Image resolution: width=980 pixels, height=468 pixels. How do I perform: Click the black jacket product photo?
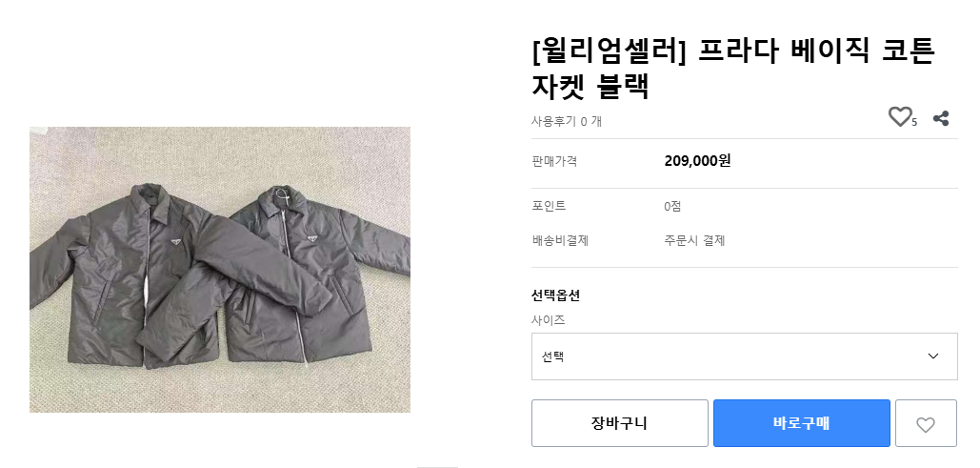pyautogui.click(x=220, y=270)
